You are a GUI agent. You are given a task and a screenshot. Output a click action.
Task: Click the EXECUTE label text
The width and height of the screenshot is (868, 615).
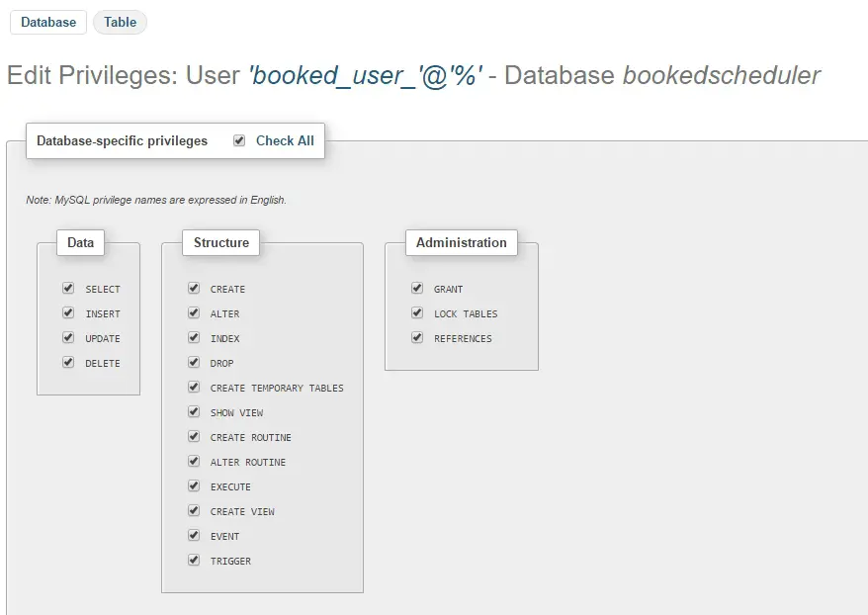(x=230, y=487)
